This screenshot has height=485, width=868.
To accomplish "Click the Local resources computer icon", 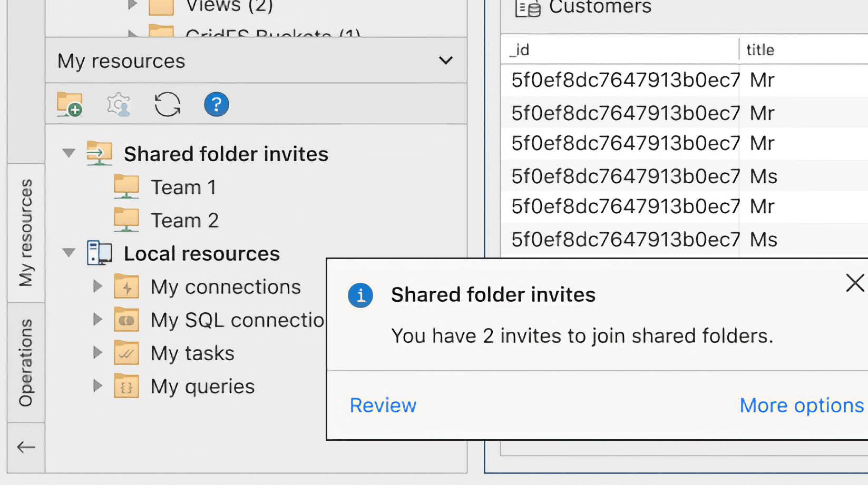I will point(100,253).
